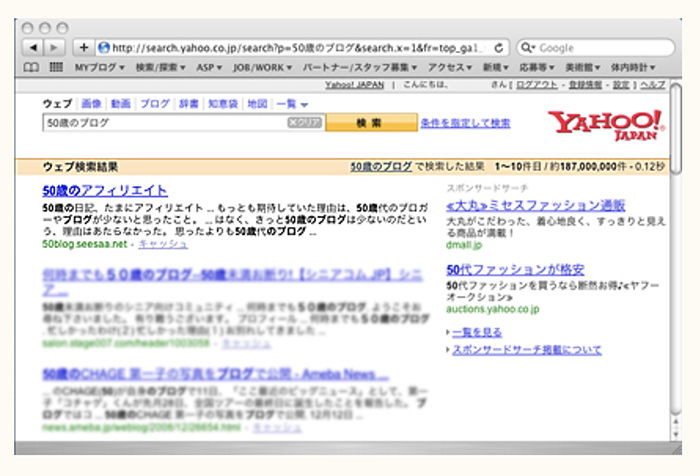The height and width of the screenshot is (476, 700).
Task: Open the 50歳のCHAGE Ameba News result
Action: pyautogui.click(x=216, y=374)
